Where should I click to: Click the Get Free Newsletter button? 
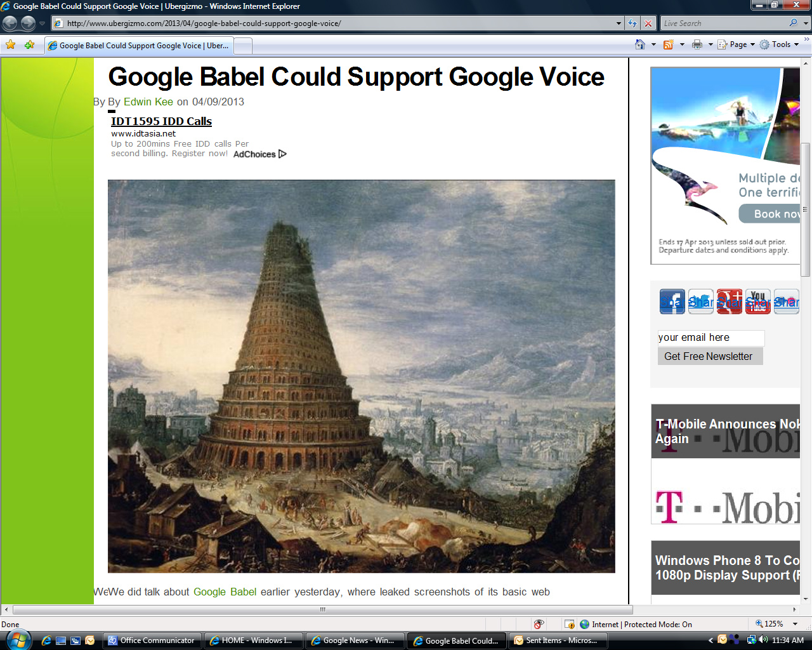tap(710, 356)
